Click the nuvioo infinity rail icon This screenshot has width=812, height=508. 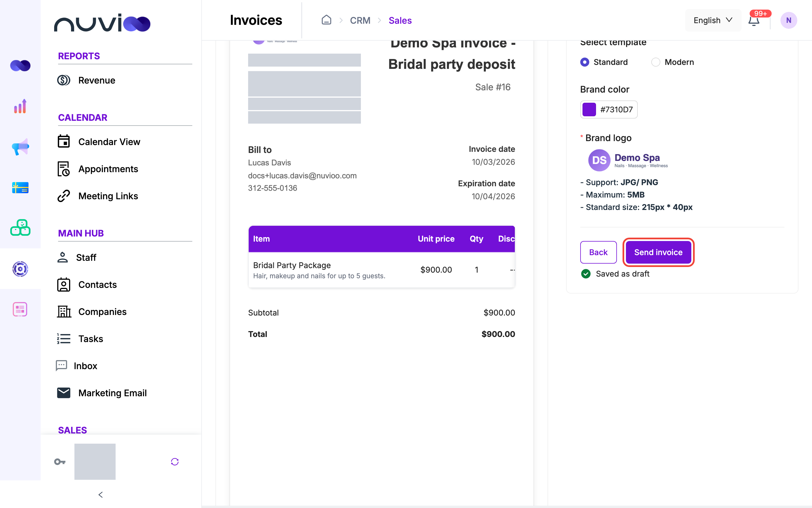[20, 65]
